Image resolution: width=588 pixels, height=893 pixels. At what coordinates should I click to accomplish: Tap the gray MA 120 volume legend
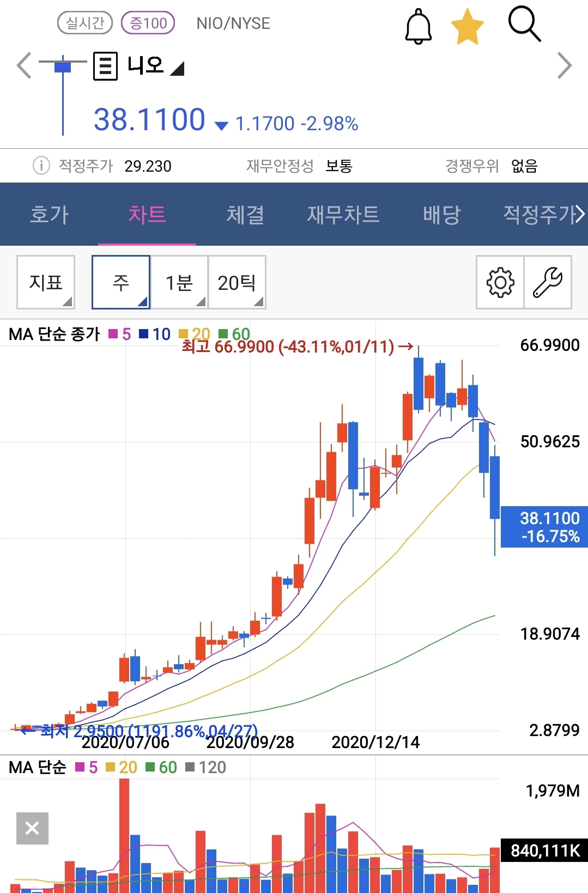click(x=206, y=767)
